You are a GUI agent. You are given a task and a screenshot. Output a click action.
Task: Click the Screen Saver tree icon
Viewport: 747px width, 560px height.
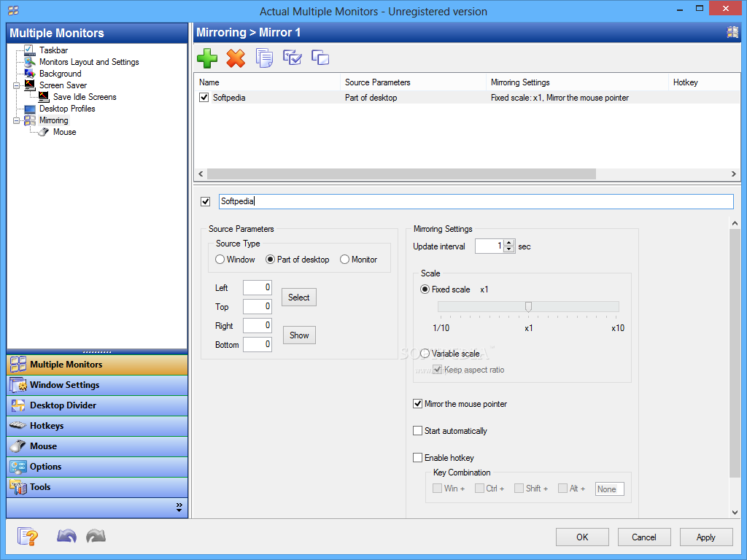(29, 85)
